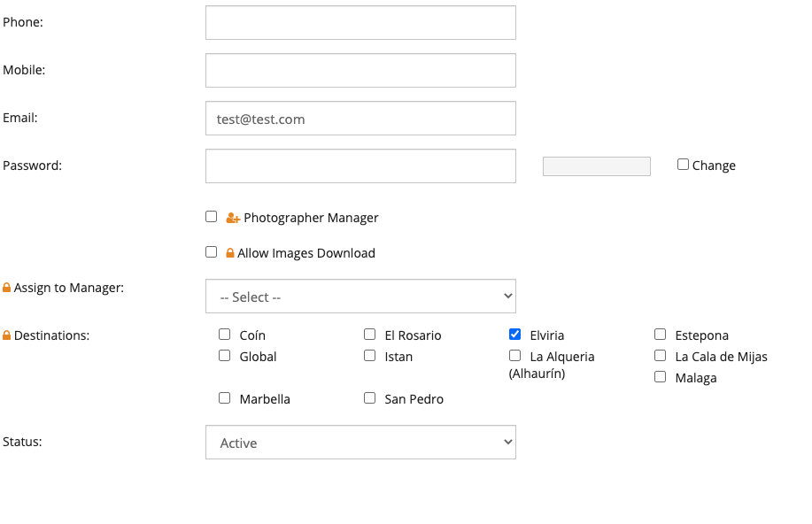The image size is (812, 524).
Task: Expand the Status dropdown showing Active
Action: (360, 443)
